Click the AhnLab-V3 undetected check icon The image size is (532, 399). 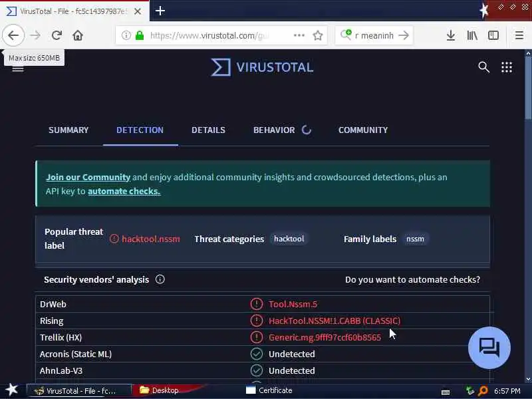coord(257,370)
